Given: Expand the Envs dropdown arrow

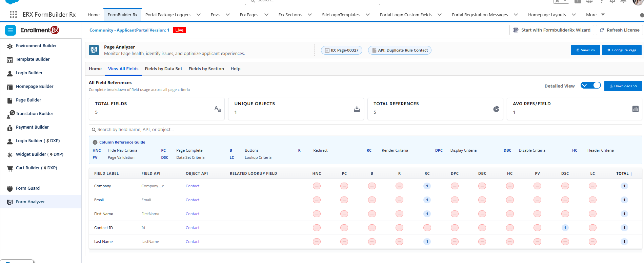Looking at the screenshot, I should point(228,15).
